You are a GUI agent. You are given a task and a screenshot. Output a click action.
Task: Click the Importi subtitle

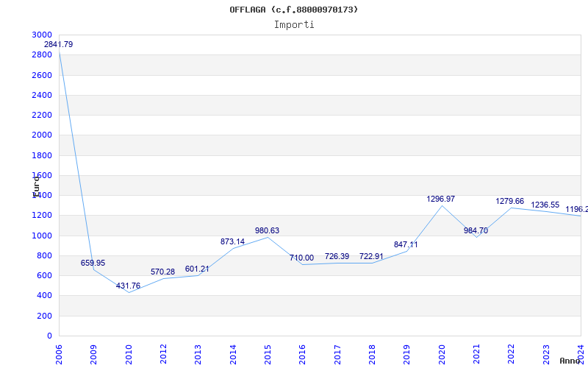coord(294,25)
